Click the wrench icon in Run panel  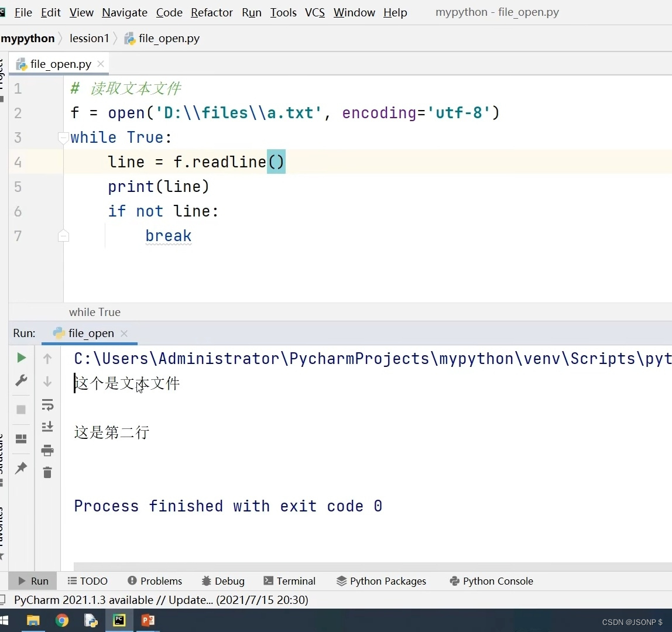[x=22, y=381]
